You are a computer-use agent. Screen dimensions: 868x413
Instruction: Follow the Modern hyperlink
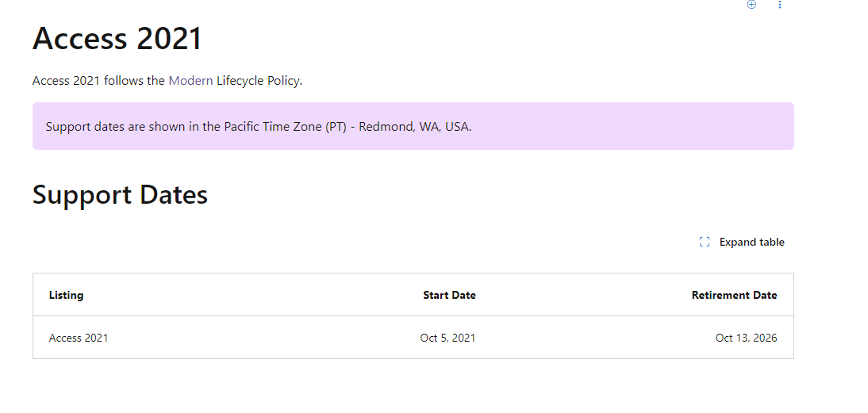[190, 80]
